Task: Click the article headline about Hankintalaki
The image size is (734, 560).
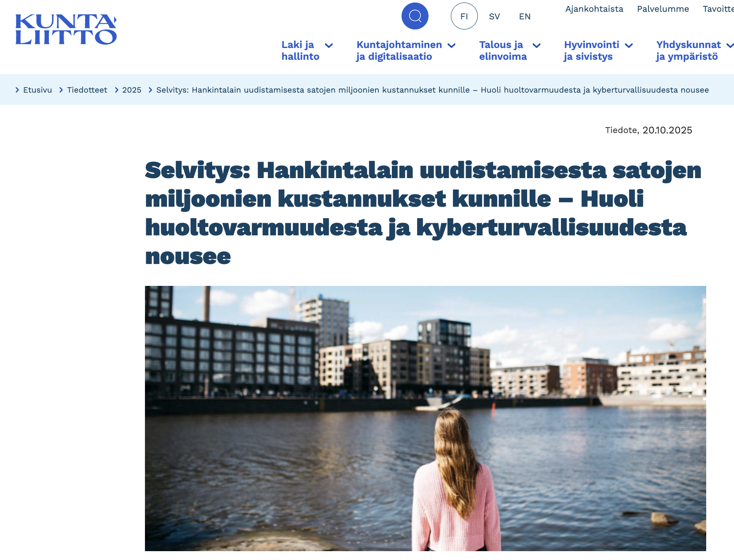Action: [423, 213]
